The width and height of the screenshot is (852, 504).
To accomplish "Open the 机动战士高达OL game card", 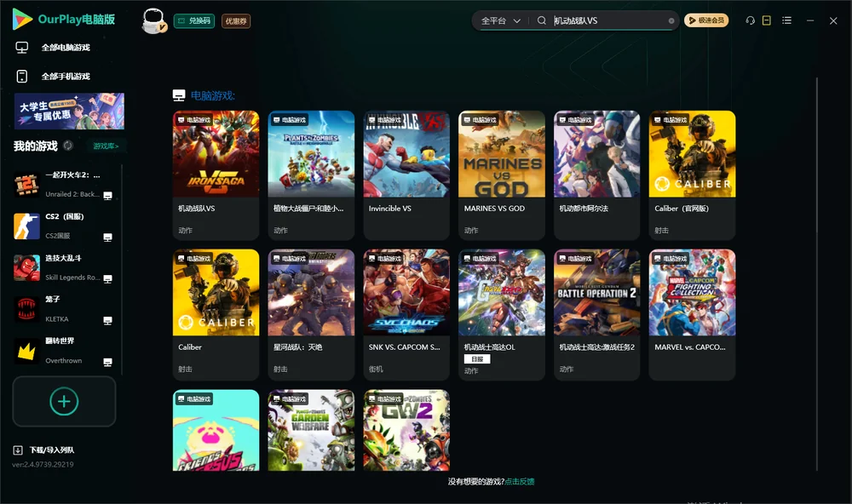I will coord(502,314).
